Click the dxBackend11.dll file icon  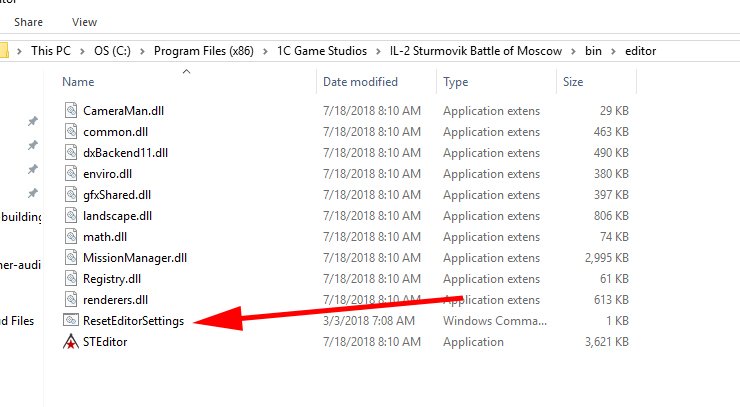(x=70, y=152)
